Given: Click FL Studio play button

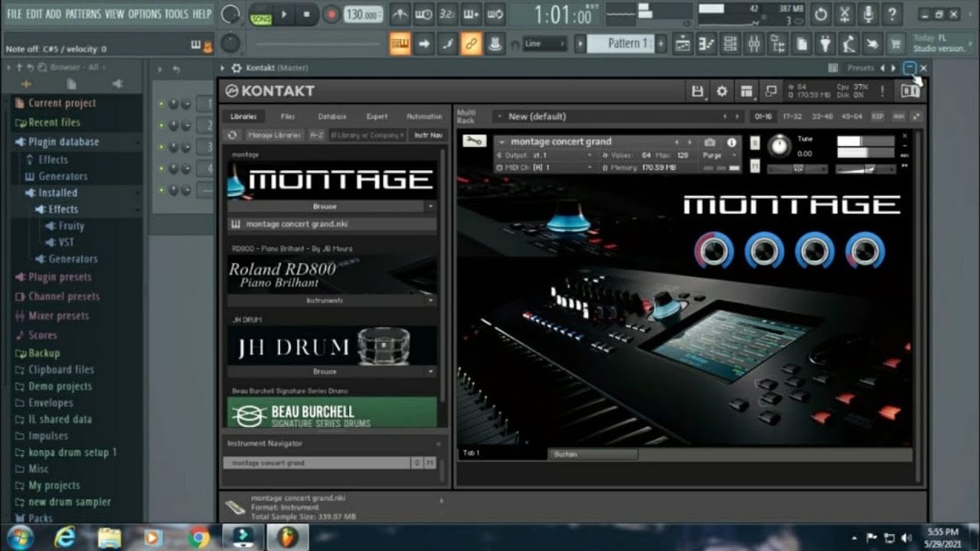Looking at the screenshot, I should point(283,14).
